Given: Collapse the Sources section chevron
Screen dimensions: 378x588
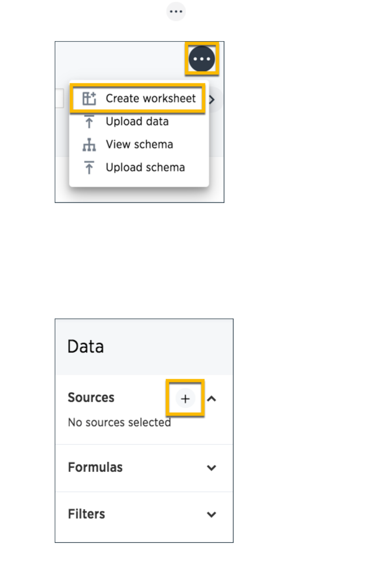Looking at the screenshot, I should 211,399.
